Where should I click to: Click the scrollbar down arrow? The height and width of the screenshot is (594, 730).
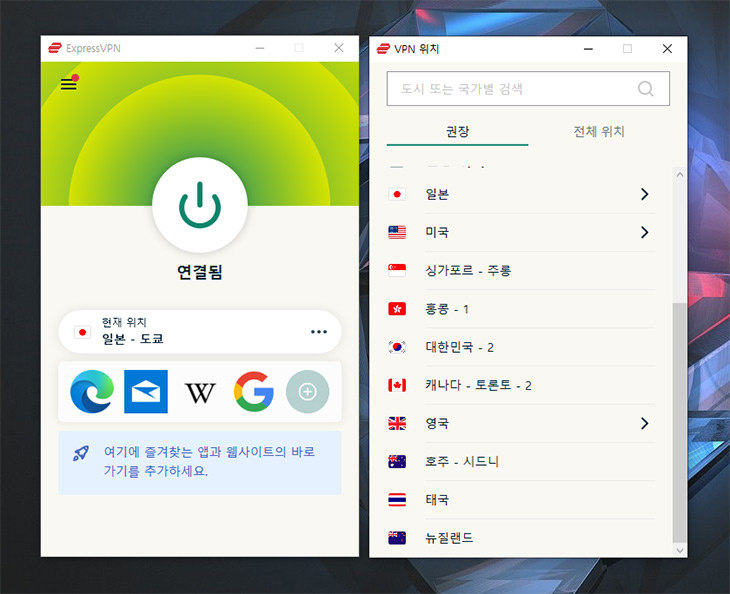[x=680, y=550]
